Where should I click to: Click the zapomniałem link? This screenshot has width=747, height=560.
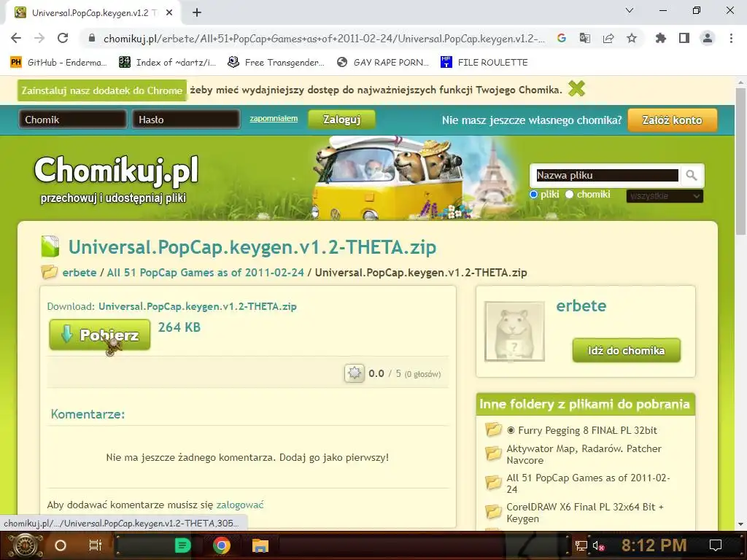point(274,119)
